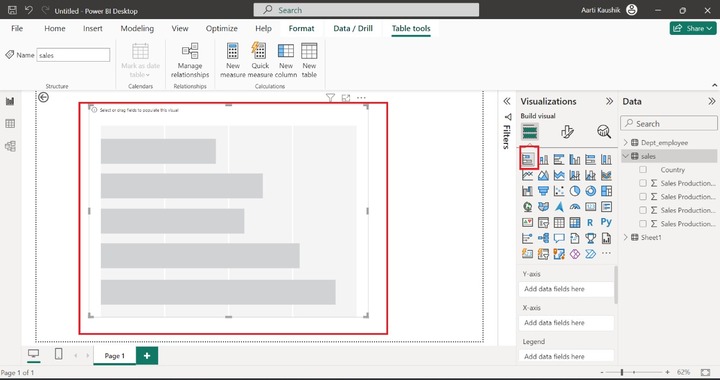Viewport: 720px width, 380px height.
Task: Expand the Filters pane
Action: (507, 101)
